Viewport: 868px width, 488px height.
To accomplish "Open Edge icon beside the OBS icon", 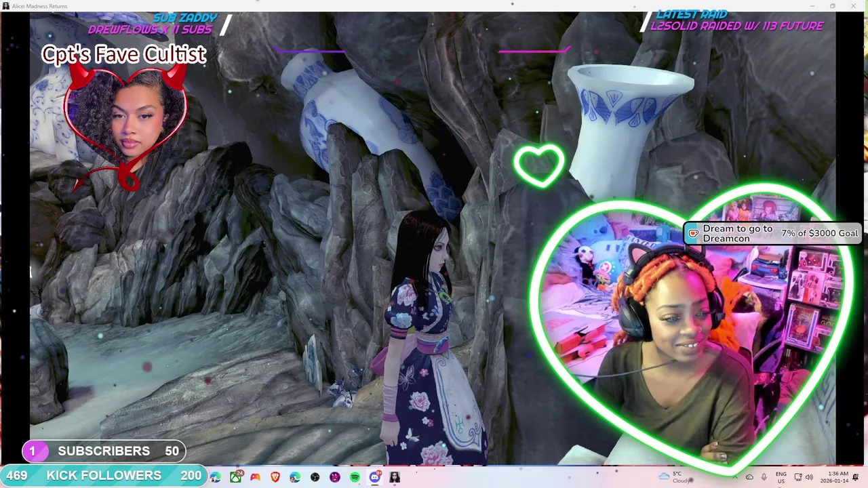I will (295, 477).
